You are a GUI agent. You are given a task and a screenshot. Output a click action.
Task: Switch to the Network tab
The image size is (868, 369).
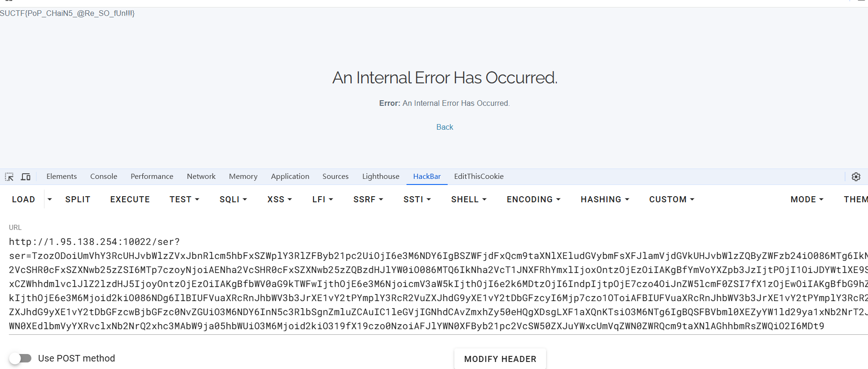(x=201, y=177)
